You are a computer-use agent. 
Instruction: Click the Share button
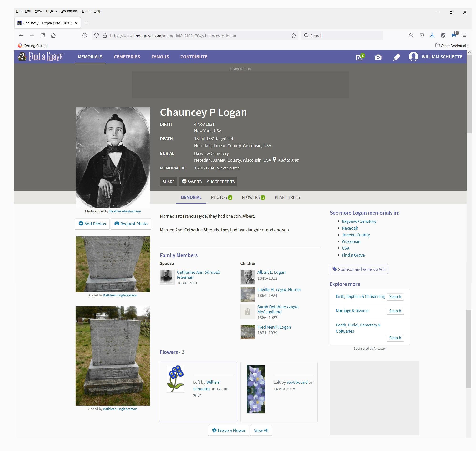[168, 182]
